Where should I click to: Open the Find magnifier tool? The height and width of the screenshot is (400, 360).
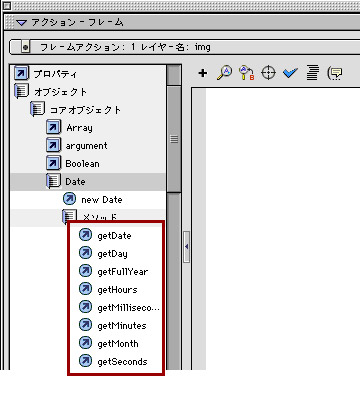[x=225, y=73]
